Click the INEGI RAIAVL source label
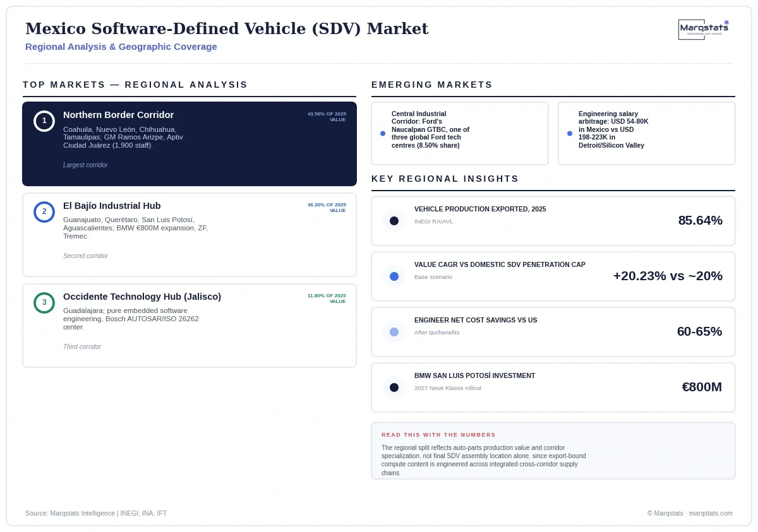758x532 pixels. click(434, 222)
